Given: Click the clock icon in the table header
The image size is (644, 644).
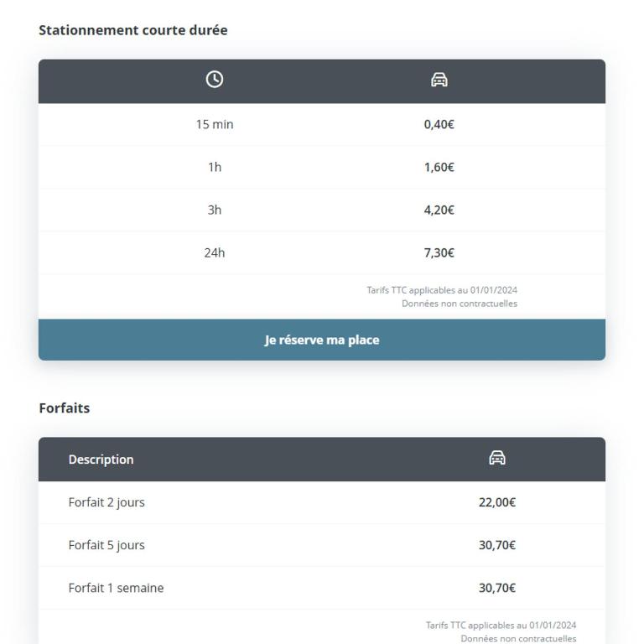Looking at the screenshot, I should coord(215,80).
